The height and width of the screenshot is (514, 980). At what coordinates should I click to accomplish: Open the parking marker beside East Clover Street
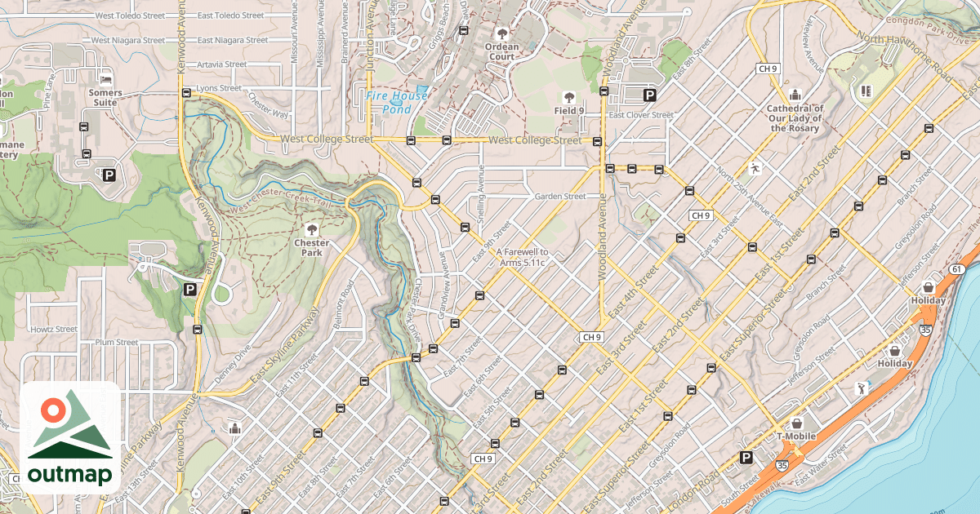click(649, 95)
